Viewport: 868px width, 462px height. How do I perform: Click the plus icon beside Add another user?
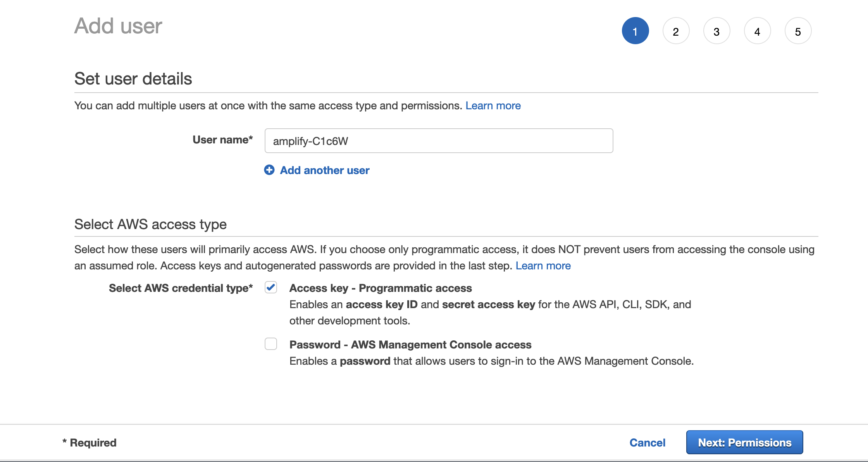click(x=269, y=170)
